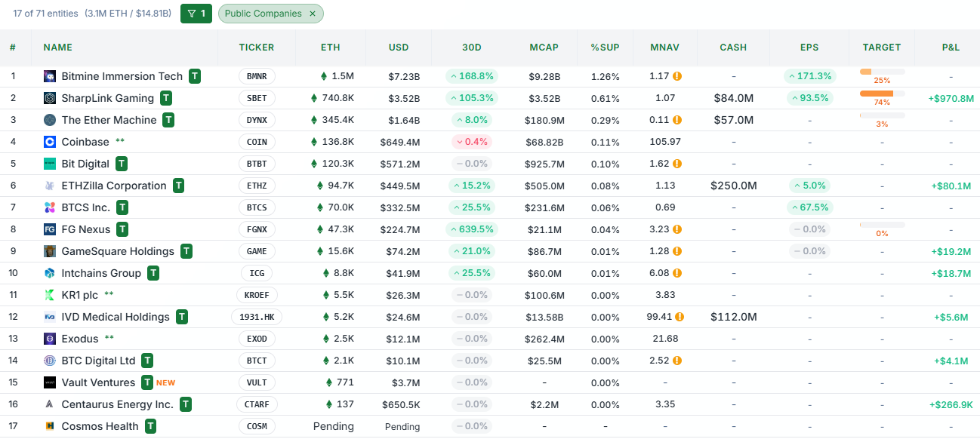Sort by the P&L column header
Viewport: 980px width, 439px height.
(951, 48)
